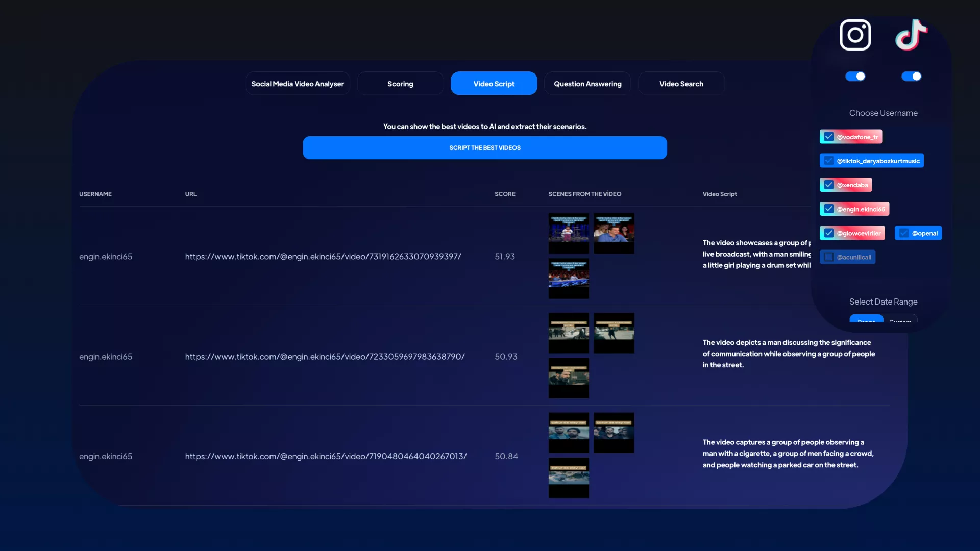Toggle the Instagram switch off
This screenshot has width=980, height=551.
tap(855, 77)
